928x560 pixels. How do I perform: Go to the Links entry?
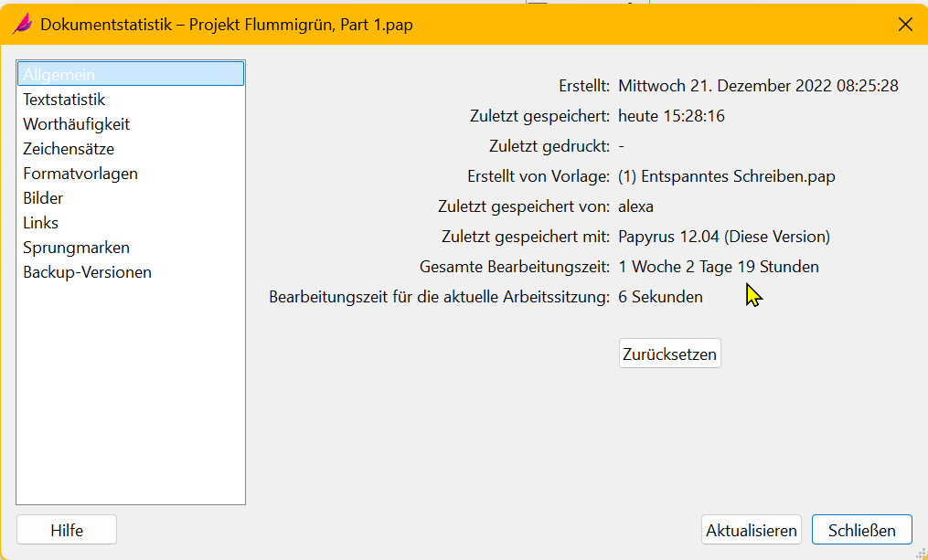[x=41, y=223]
